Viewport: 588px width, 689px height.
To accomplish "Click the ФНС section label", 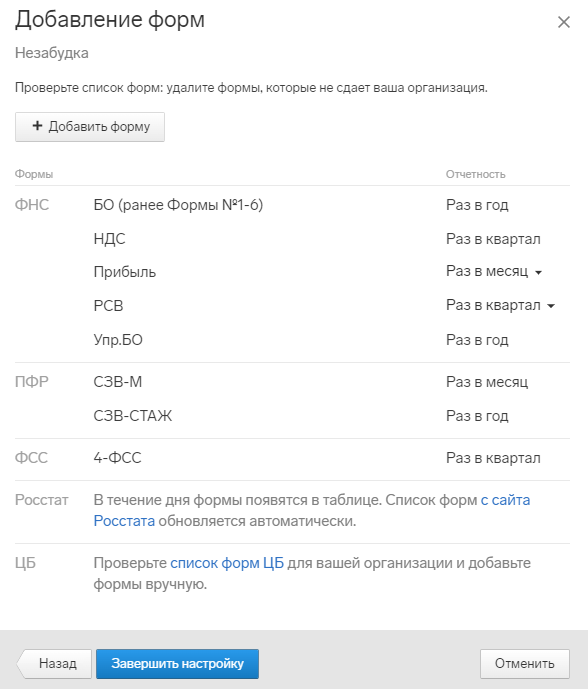I will 32,205.
